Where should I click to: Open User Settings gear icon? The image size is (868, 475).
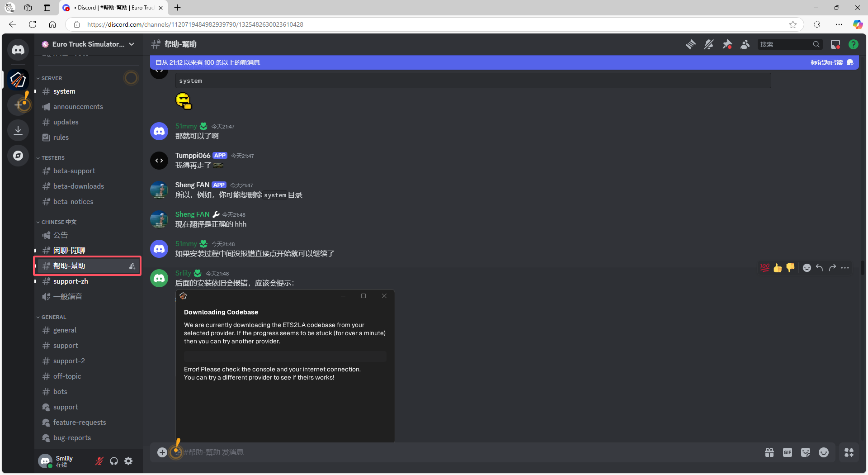point(128,461)
